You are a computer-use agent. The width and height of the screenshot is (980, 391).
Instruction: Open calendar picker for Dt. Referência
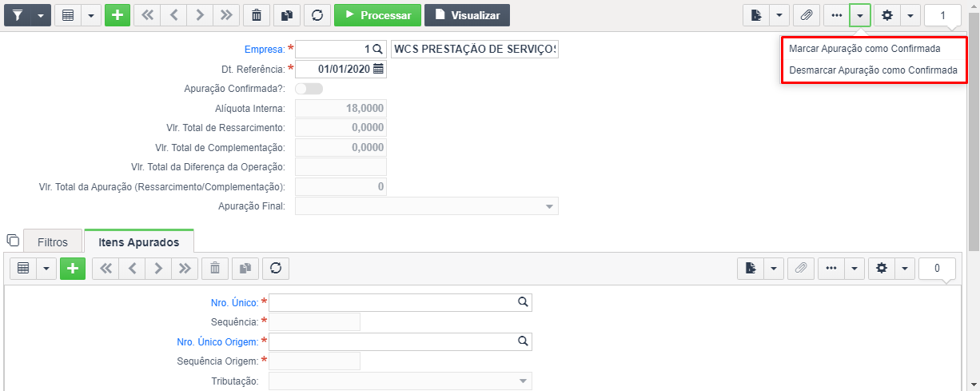pyautogui.click(x=378, y=69)
